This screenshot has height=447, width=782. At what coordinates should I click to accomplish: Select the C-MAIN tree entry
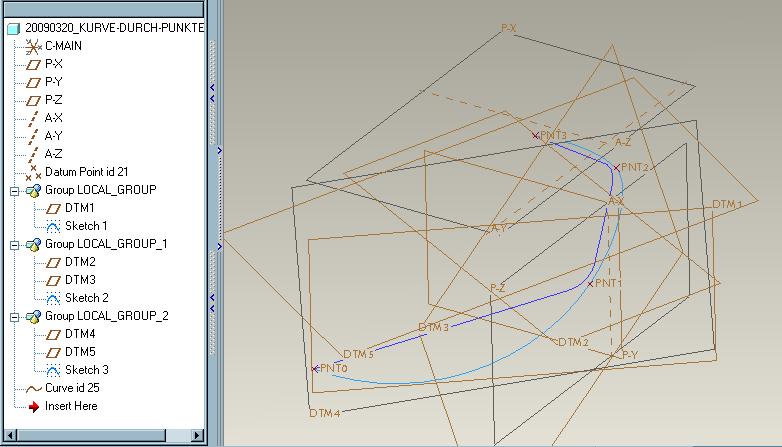63,46
